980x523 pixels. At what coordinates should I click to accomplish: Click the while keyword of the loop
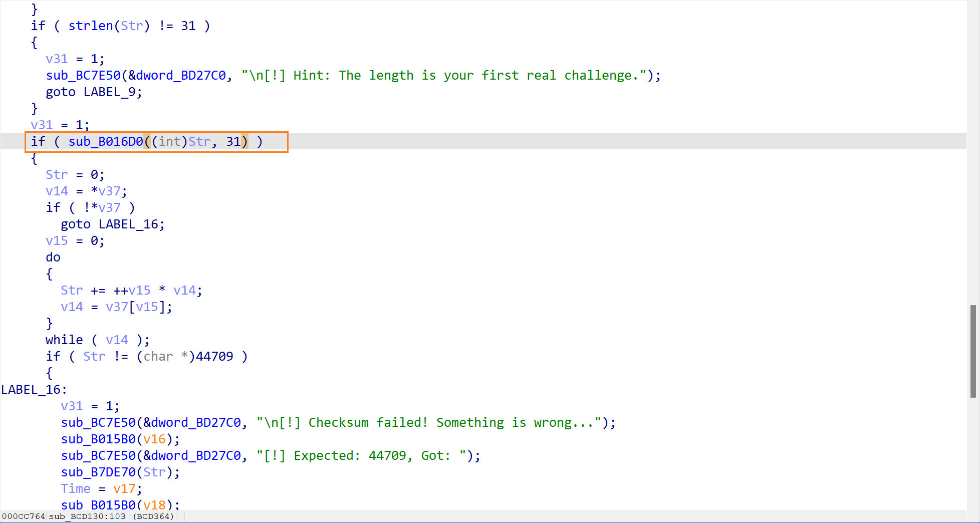[64, 340]
